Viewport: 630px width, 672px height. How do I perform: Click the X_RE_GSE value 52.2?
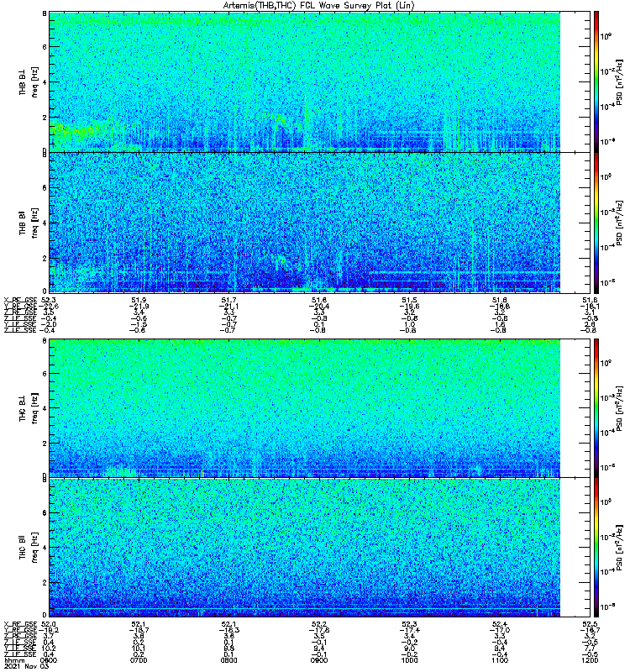click(x=319, y=624)
